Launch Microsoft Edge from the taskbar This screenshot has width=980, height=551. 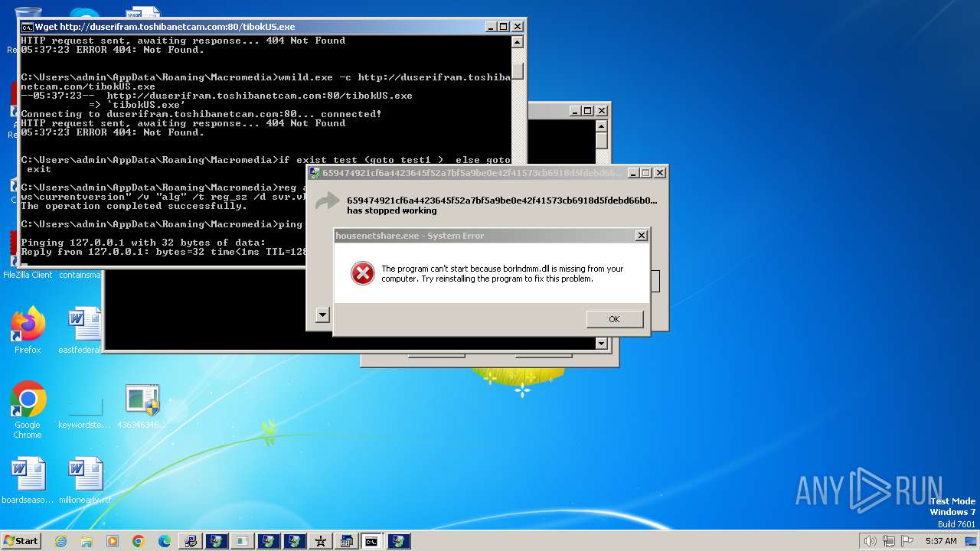click(165, 541)
